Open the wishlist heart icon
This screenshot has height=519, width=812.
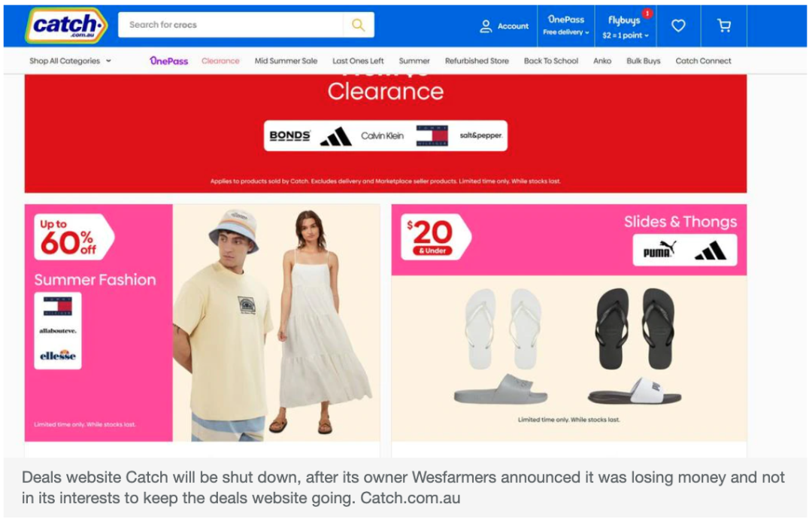(678, 26)
